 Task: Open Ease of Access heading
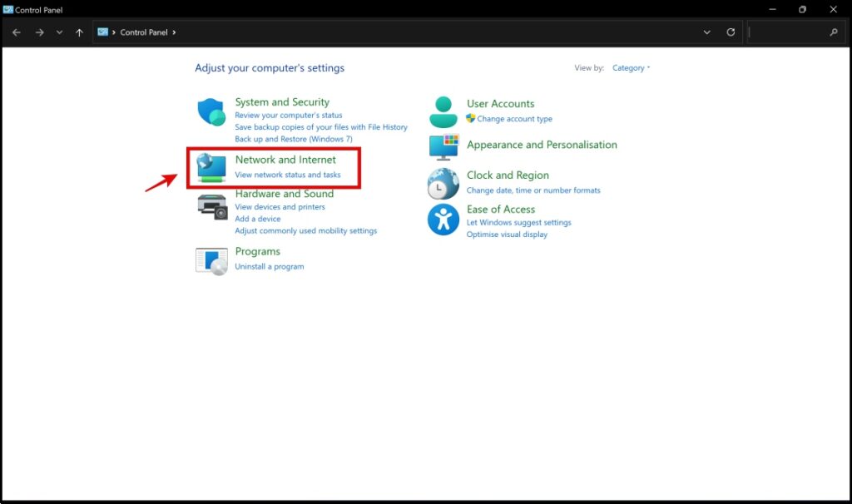(501, 210)
